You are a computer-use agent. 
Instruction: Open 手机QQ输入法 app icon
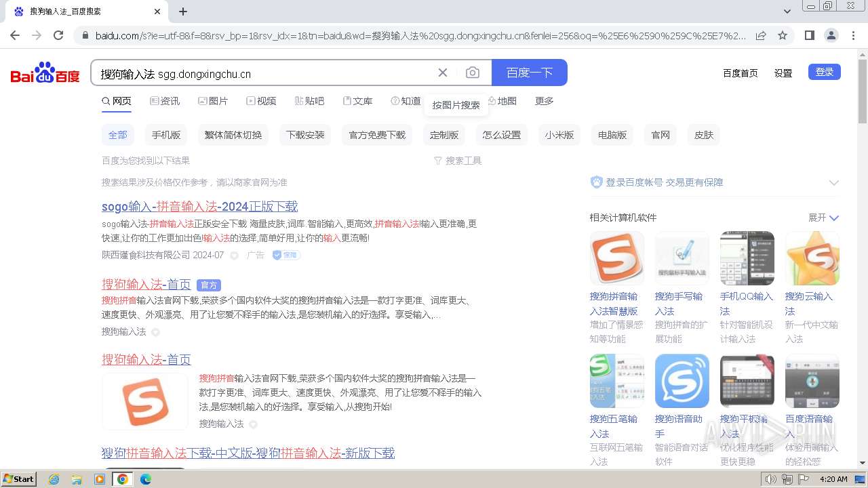pyautogui.click(x=747, y=258)
